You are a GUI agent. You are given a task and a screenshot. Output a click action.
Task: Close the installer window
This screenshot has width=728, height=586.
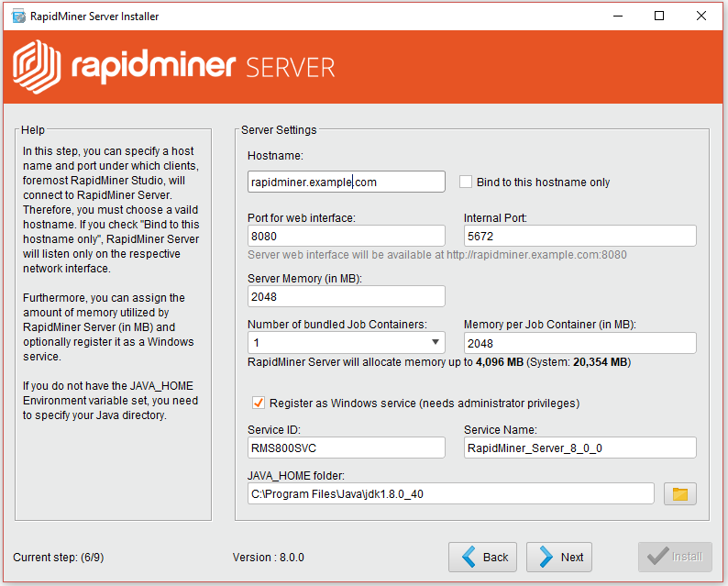click(x=701, y=17)
